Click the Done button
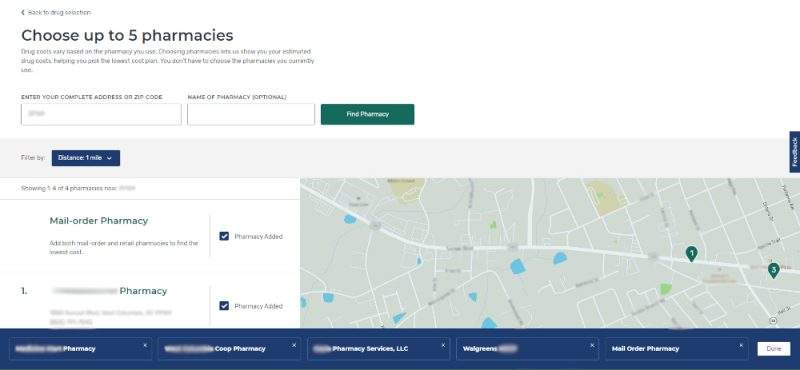 [773, 349]
